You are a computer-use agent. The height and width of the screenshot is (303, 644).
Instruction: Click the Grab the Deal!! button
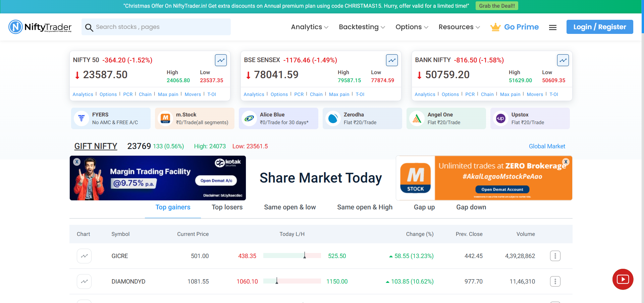click(x=497, y=6)
